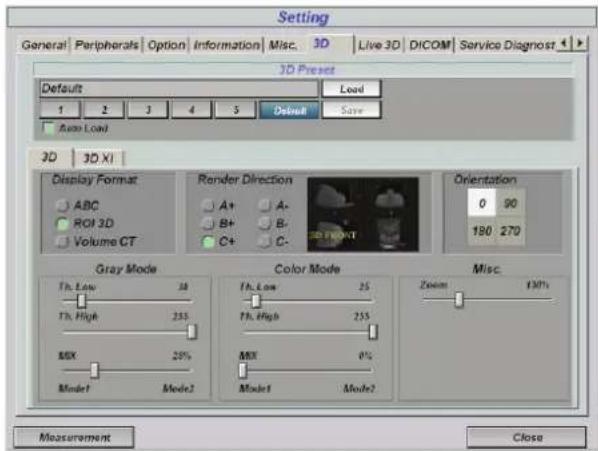
Task: Click the Measurement button
Action: click(x=74, y=437)
